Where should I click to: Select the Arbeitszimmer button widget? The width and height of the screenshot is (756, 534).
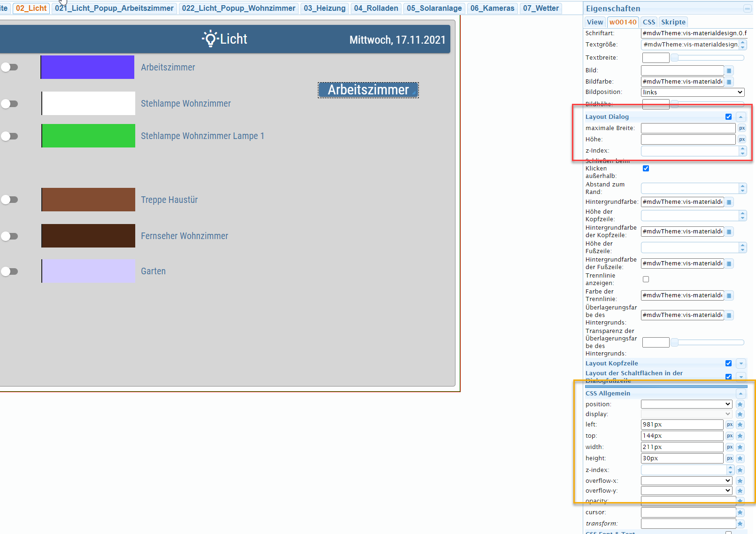[x=368, y=90]
